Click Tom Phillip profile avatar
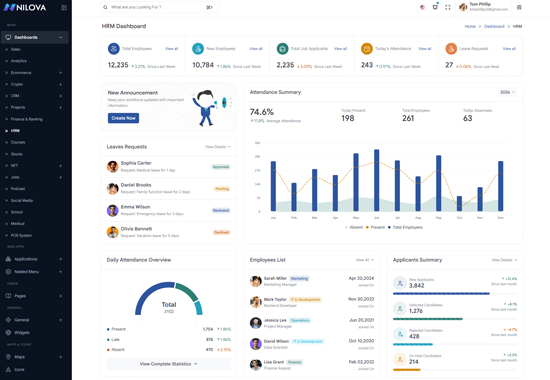 [463, 7]
